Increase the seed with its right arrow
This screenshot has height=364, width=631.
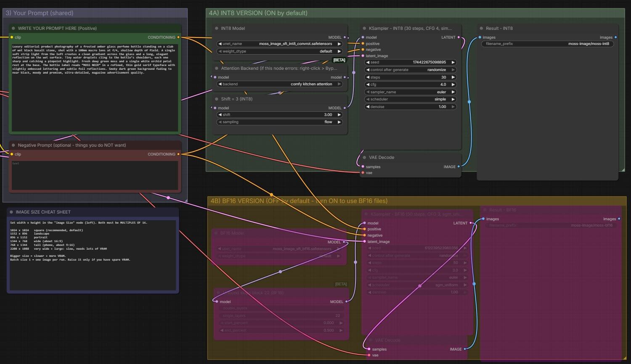[x=453, y=62]
